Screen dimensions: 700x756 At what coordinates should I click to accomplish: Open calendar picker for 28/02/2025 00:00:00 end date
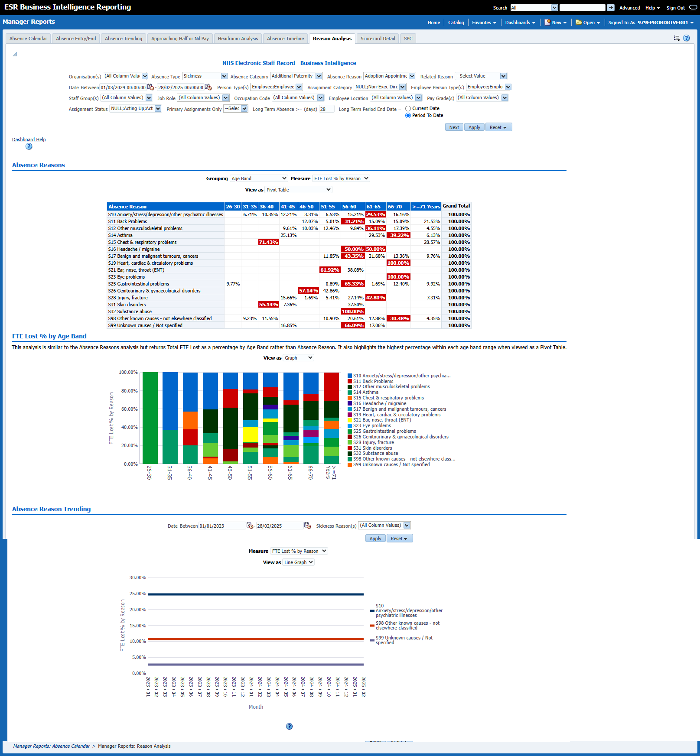208,87
